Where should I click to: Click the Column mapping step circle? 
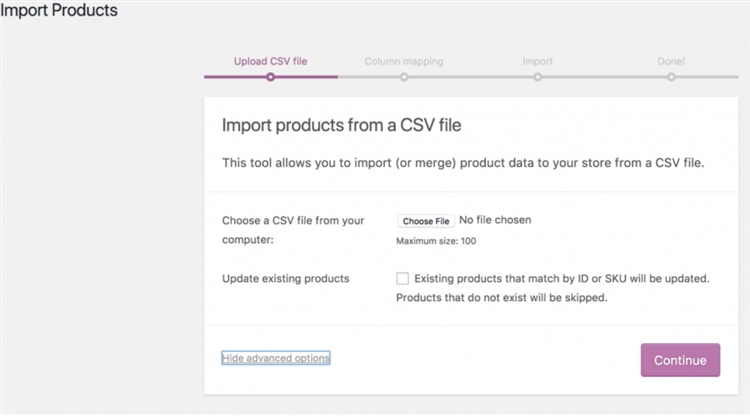pyautogui.click(x=404, y=76)
